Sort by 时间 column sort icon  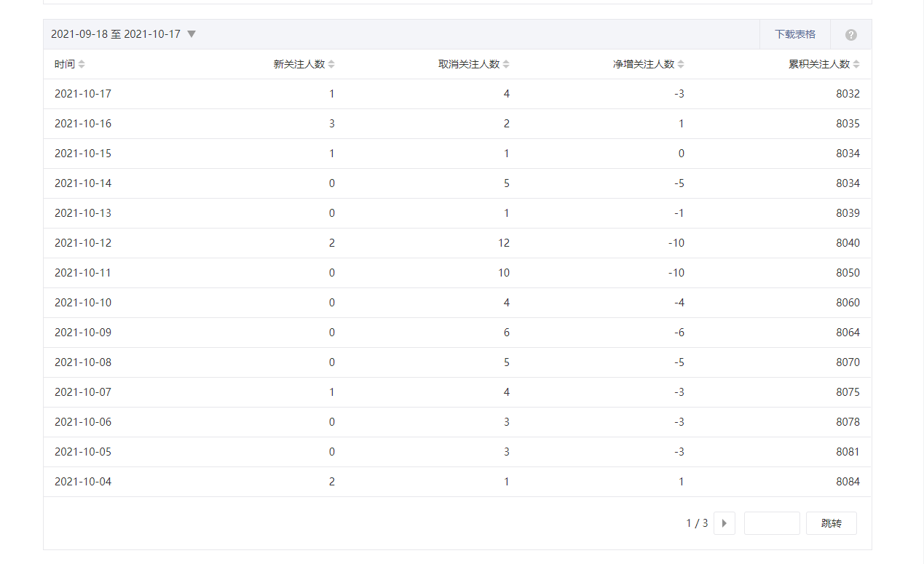click(82, 64)
